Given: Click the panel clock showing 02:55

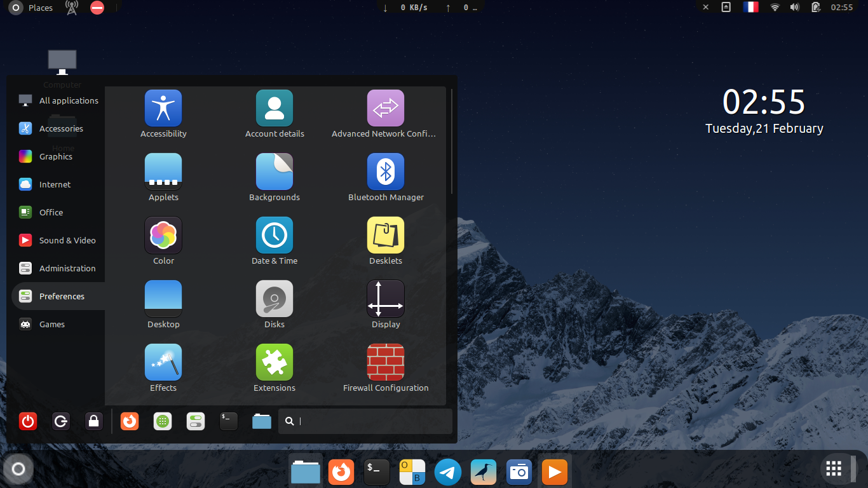Looking at the screenshot, I should point(842,8).
